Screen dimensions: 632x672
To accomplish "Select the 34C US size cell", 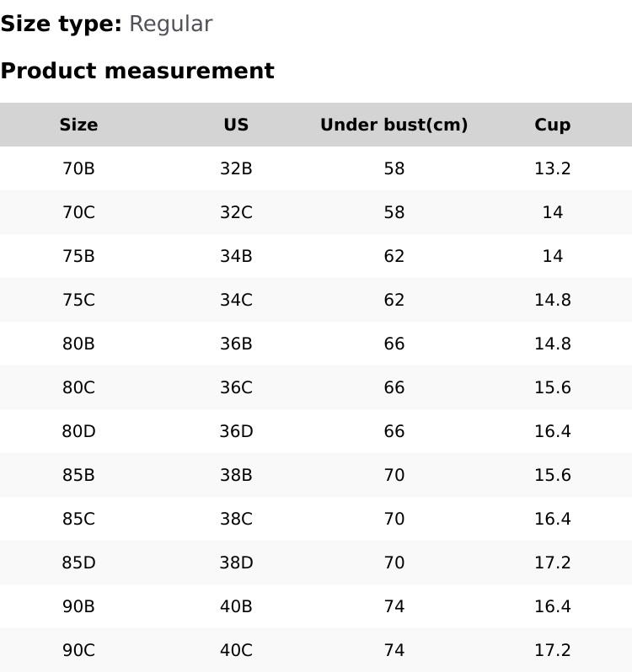I will (x=236, y=300).
